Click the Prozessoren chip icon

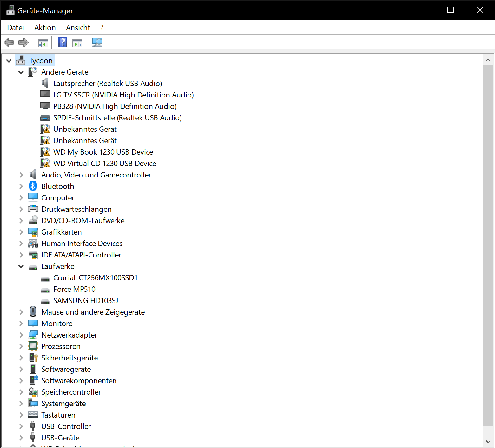pos(33,346)
